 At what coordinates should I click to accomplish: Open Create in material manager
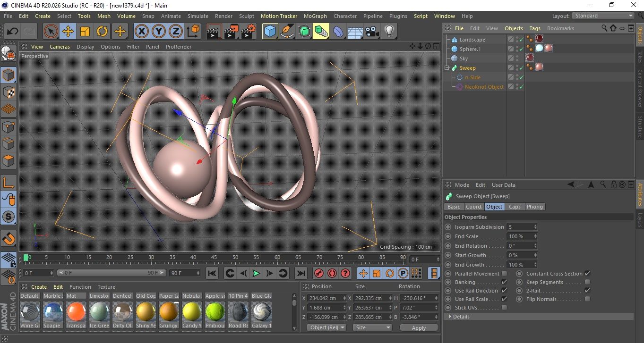click(39, 287)
